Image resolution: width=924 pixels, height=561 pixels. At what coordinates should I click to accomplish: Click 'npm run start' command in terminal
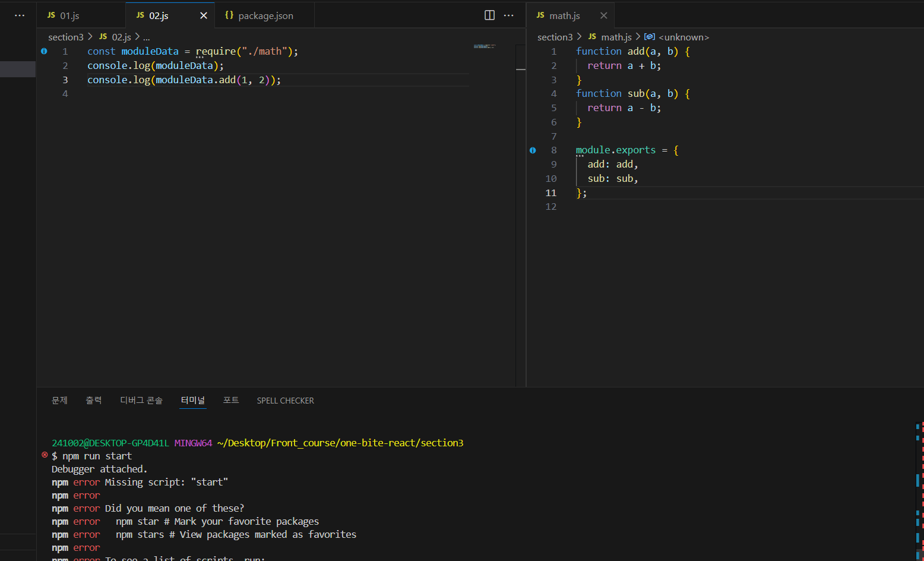coord(97,456)
